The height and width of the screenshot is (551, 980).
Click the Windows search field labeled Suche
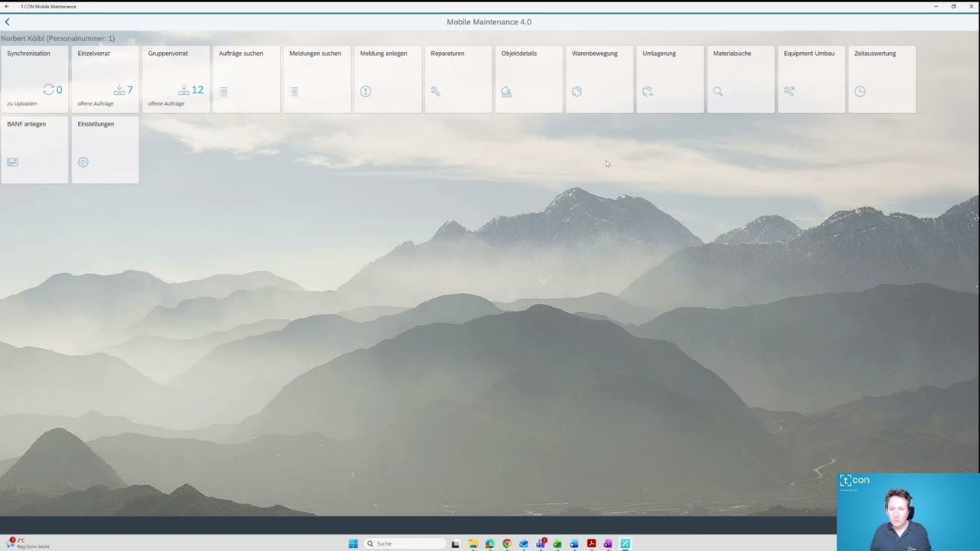[404, 543]
